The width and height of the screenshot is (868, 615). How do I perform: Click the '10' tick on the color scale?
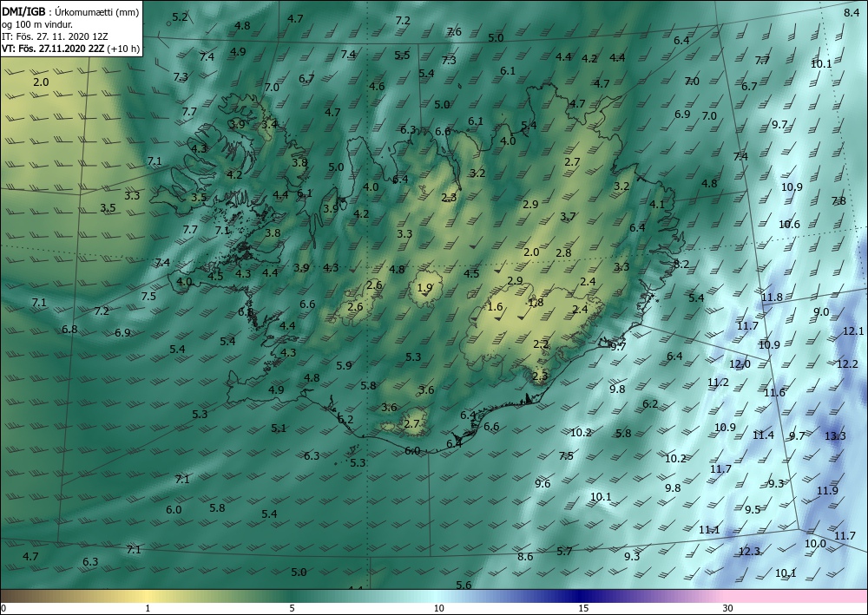coord(439,608)
